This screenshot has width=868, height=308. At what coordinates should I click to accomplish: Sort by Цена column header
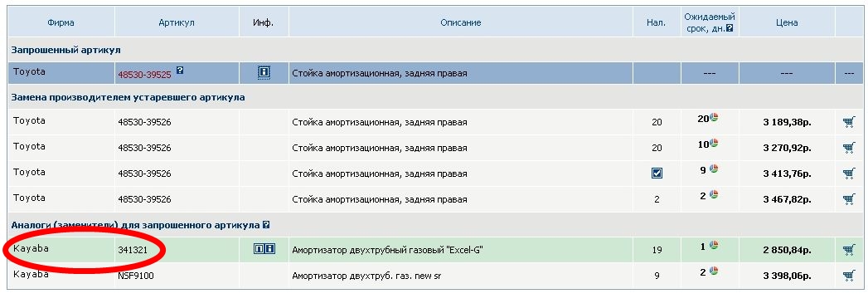787,22
